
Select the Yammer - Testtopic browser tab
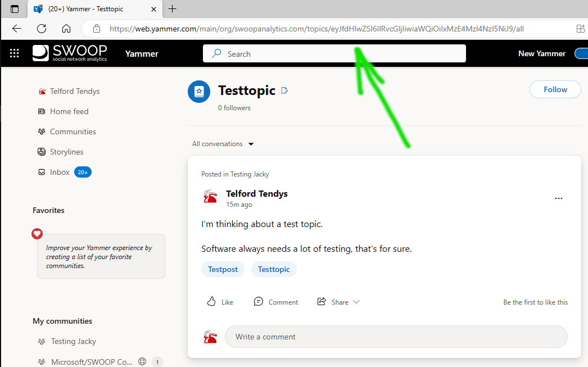(x=95, y=9)
